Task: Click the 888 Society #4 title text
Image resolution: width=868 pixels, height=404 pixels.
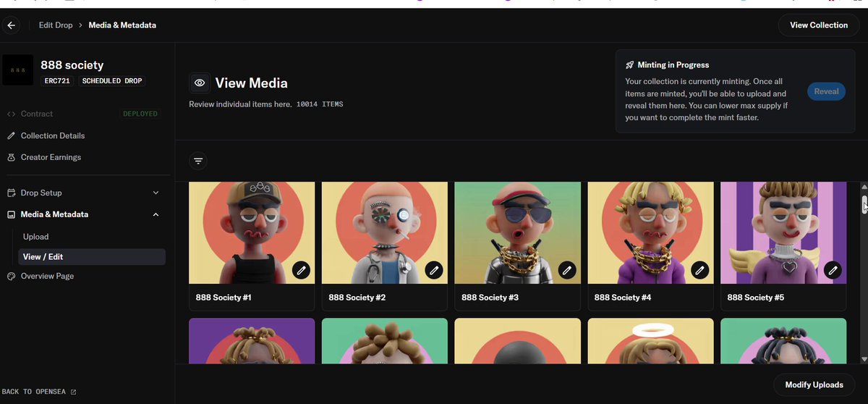Action: click(623, 298)
